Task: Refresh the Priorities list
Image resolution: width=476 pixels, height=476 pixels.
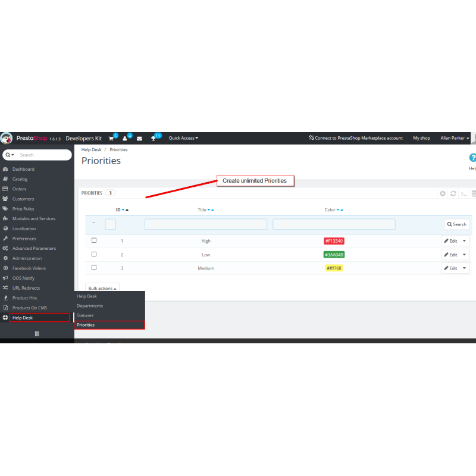Action: [453, 193]
